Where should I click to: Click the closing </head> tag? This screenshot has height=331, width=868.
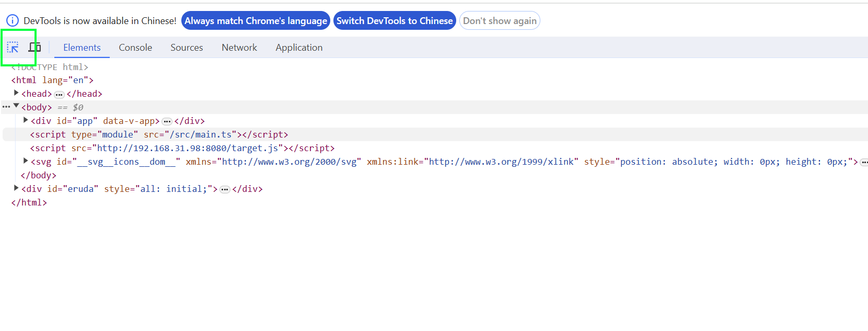point(84,94)
